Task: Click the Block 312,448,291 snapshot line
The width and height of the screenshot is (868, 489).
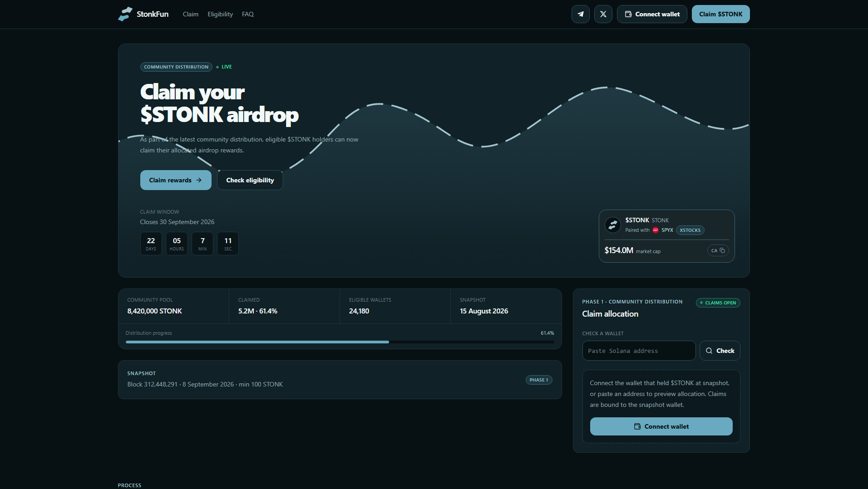Action: click(205, 384)
